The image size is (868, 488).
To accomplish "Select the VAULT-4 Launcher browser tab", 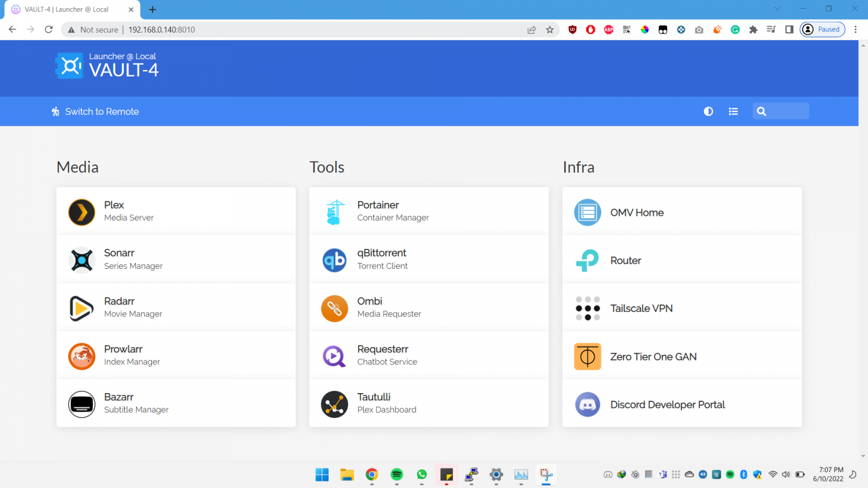I will [x=72, y=10].
